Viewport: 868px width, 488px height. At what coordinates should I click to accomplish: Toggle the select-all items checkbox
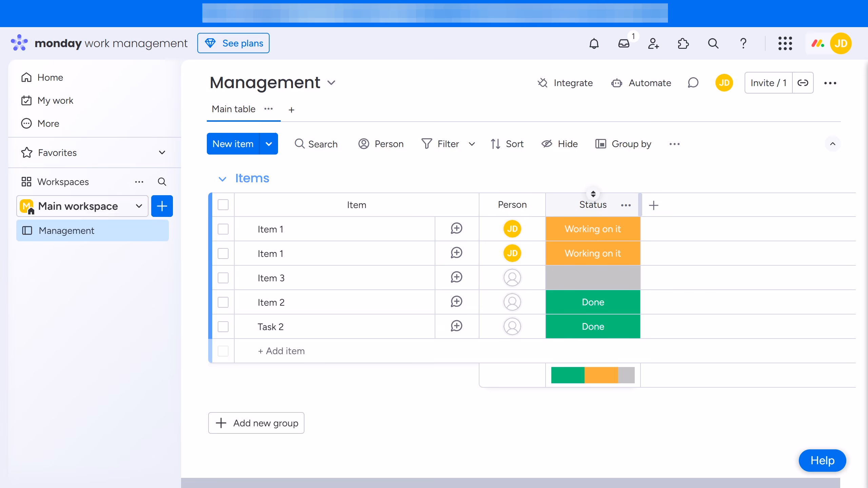pyautogui.click(x=223, y=205)
